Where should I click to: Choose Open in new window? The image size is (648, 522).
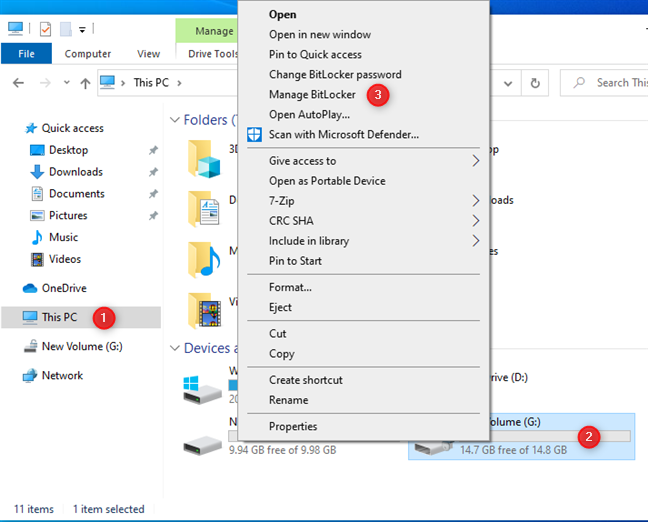click(320, 35)
